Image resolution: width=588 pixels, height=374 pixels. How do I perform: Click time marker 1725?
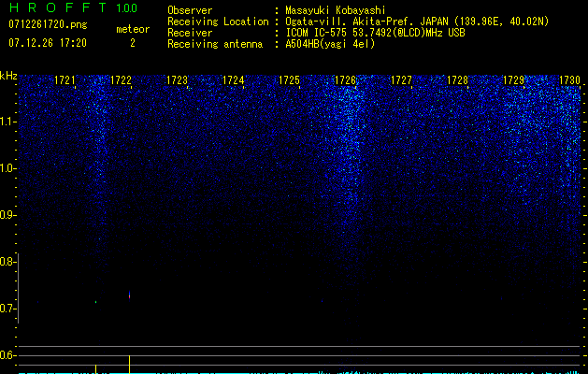coord(290,80)
